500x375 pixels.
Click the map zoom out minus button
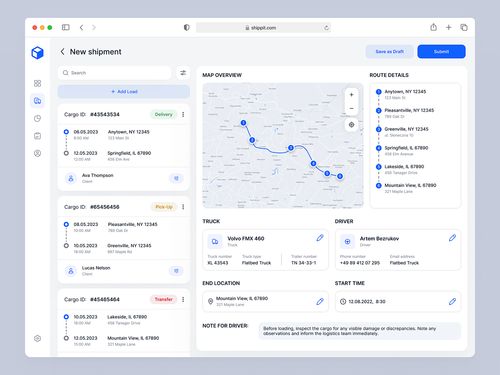coord(351,108)
